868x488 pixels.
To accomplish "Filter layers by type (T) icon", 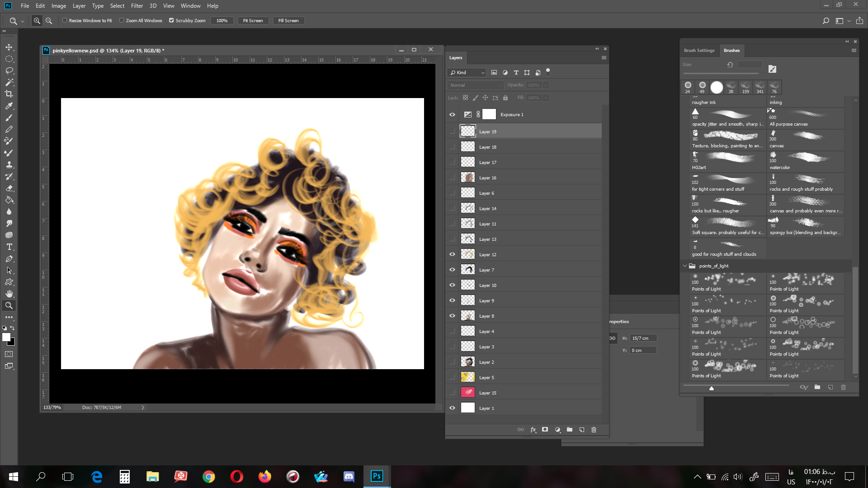I will pos(516,72).
